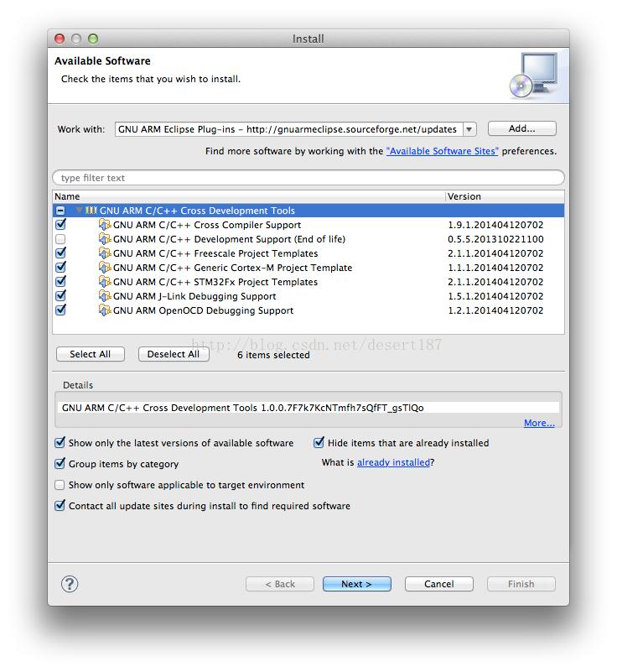The image size is (617, 672).
Task: Open the More... details link
Action: (539, 423)
